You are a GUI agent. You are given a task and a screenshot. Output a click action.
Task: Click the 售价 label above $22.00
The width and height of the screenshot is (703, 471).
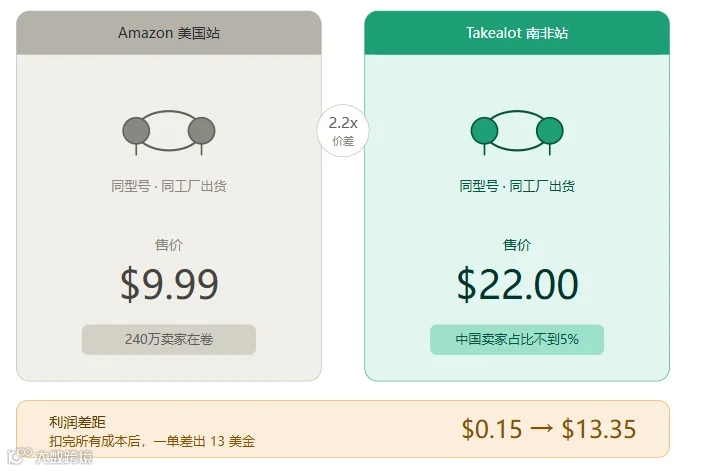coord(517,245)
